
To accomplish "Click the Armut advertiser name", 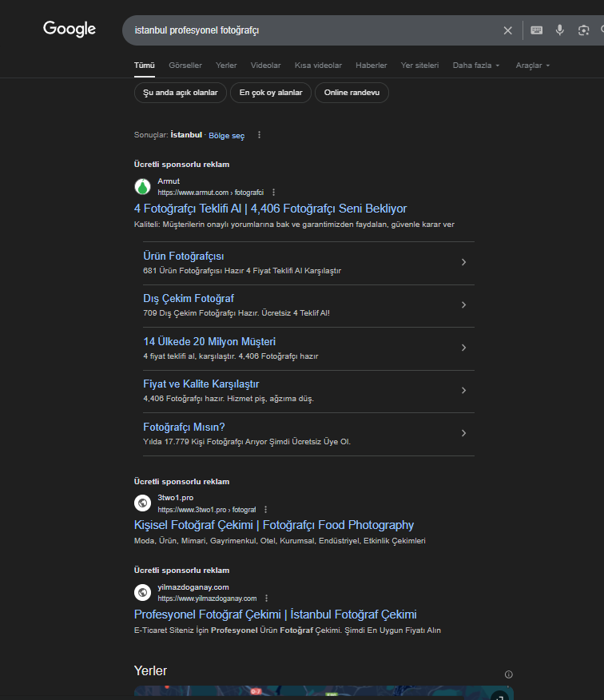I will pyautogui.click(x=169, y=181).
